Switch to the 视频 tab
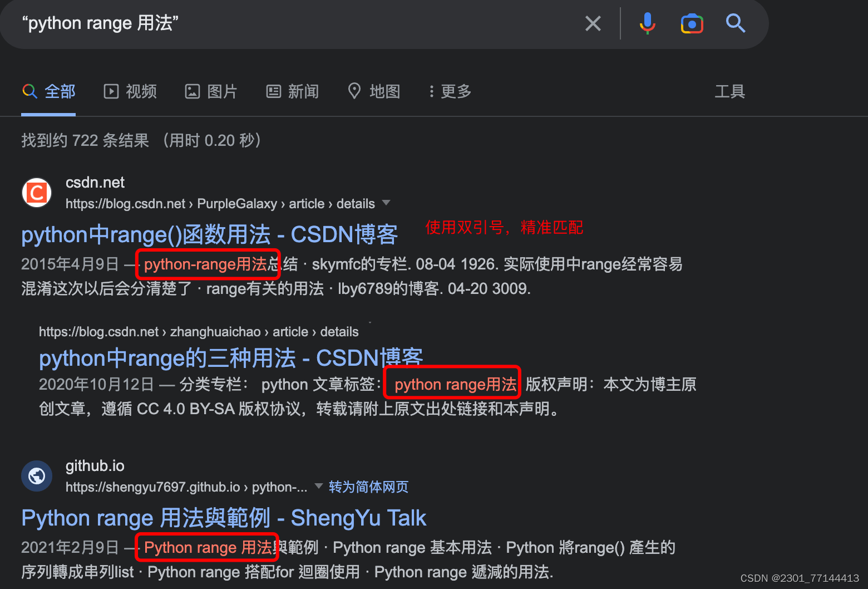 pyautogui.click(x=131, y=91)
